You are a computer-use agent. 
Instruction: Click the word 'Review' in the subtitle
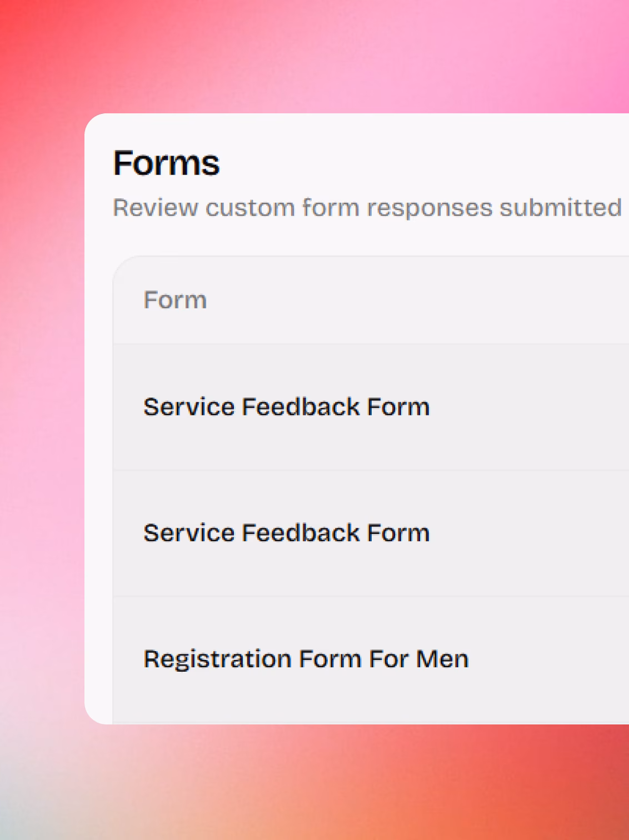[x=156, y=208]
